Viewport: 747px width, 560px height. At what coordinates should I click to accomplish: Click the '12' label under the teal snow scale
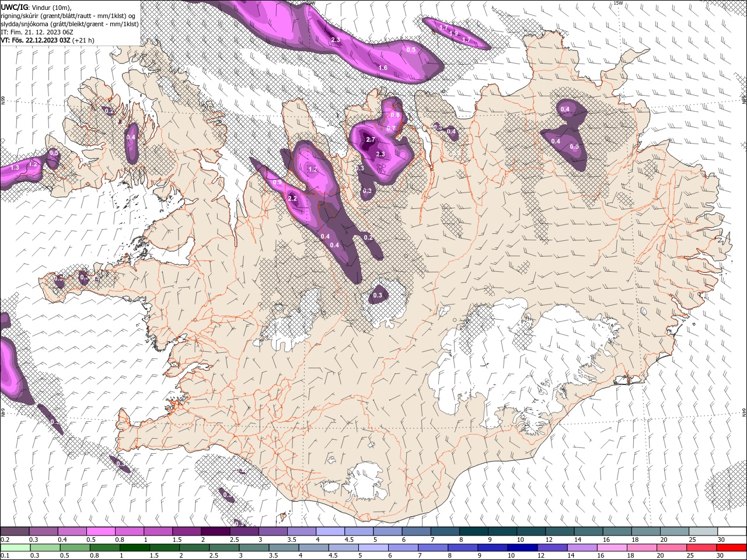tap(549, 540)
